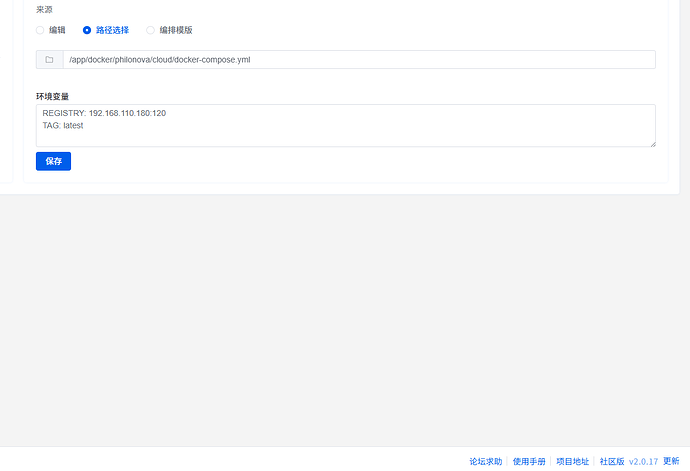The height and width of the screenshot is (471, 690).
Task: Click the 社区版 edition label
Action: click(x=612, y=461)
